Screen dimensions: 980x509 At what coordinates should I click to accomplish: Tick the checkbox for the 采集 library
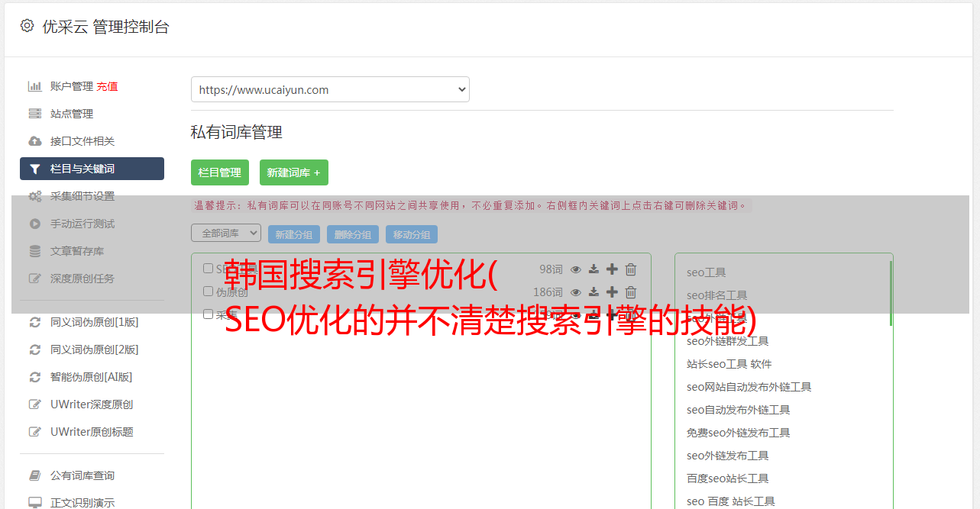(208, 314)
